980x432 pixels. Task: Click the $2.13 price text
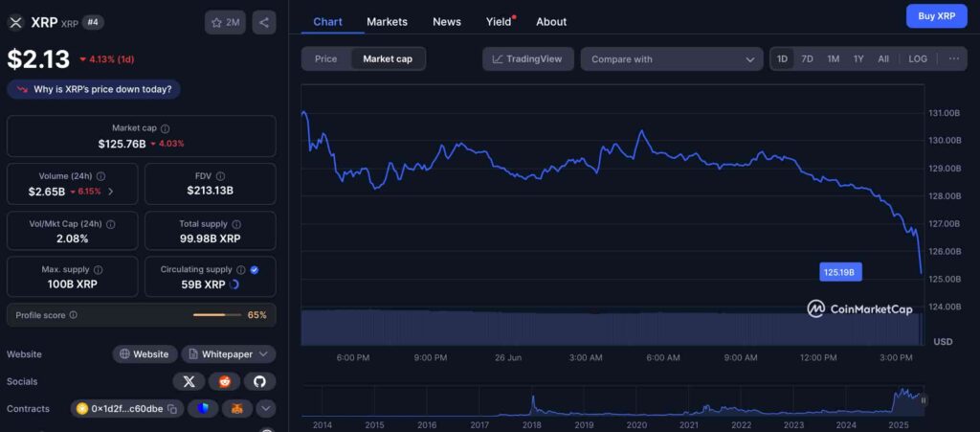(x=38, y=59)
